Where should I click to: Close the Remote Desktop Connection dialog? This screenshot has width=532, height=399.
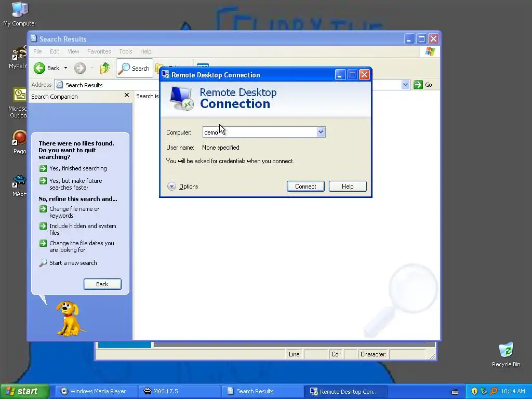point(364,75)
